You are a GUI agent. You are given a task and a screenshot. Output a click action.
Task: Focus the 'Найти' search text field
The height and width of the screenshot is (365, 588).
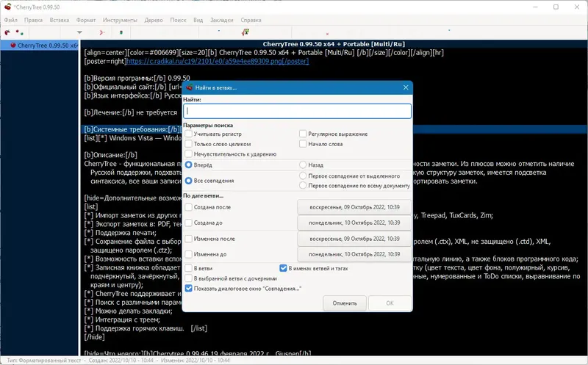point(298,112)
